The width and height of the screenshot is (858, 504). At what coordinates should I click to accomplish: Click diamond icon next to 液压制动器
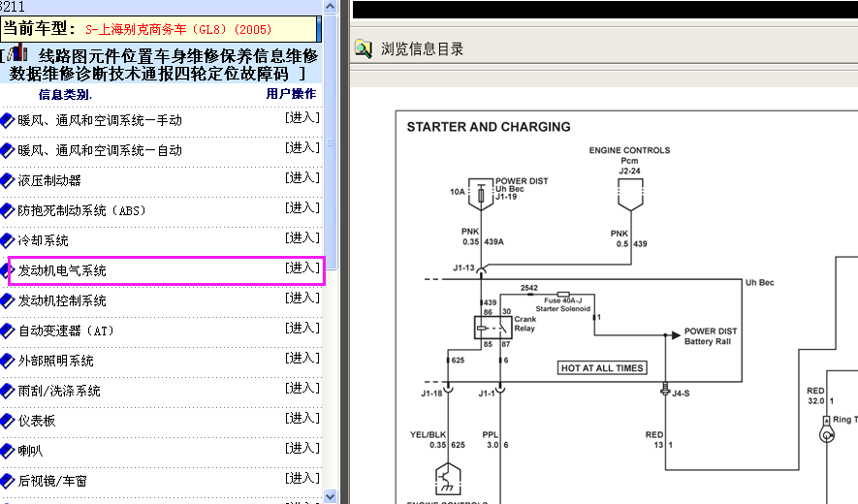pos(7,180)
